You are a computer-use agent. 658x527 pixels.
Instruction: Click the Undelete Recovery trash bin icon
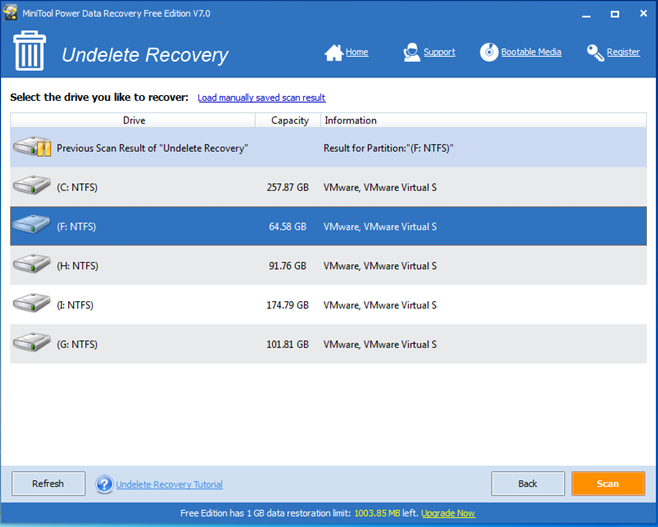pos(29,50)
